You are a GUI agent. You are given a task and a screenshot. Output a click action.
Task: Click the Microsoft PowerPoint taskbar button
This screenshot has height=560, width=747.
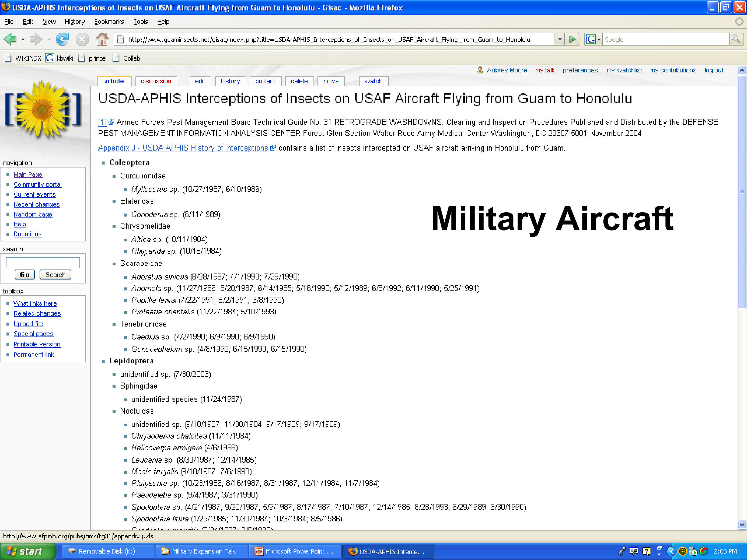tap(295, 551)
